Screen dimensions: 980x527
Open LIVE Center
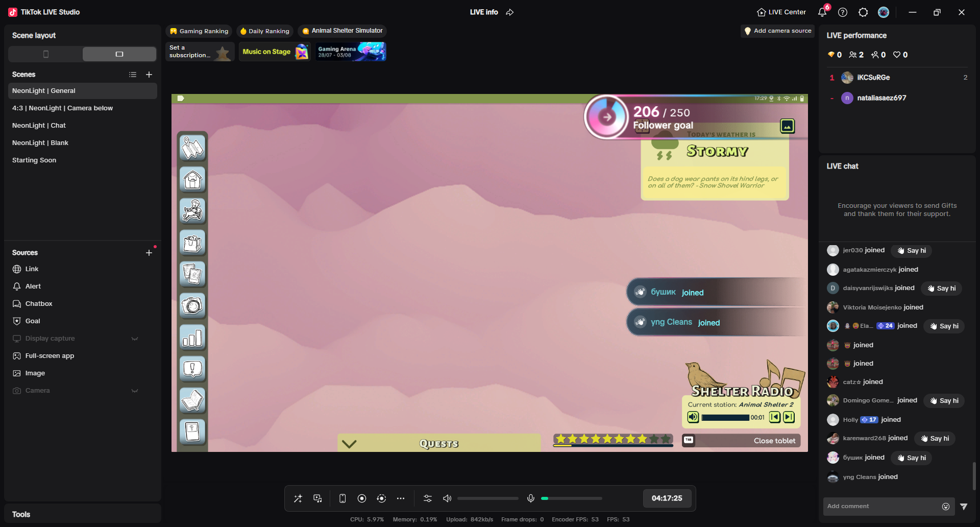pos(781,12)
